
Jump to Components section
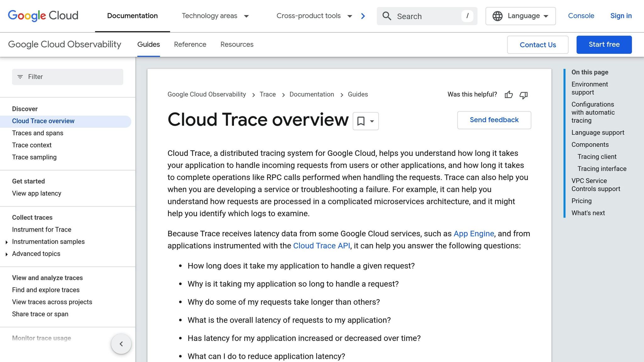pyautogui.click(x=590, y=145)
